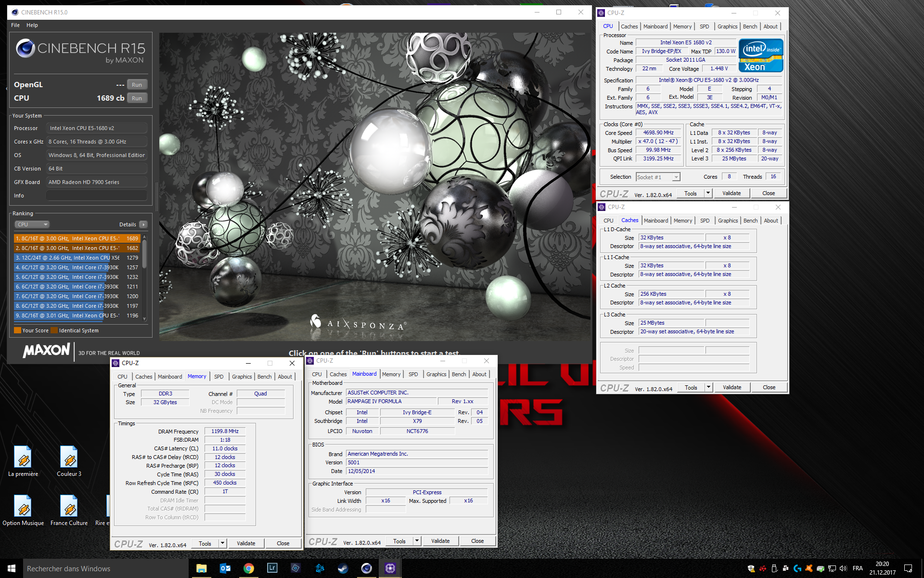Click the Details arrow button in Ranking
The width and height of the screenshot is (924, 578).
[143, 224]
